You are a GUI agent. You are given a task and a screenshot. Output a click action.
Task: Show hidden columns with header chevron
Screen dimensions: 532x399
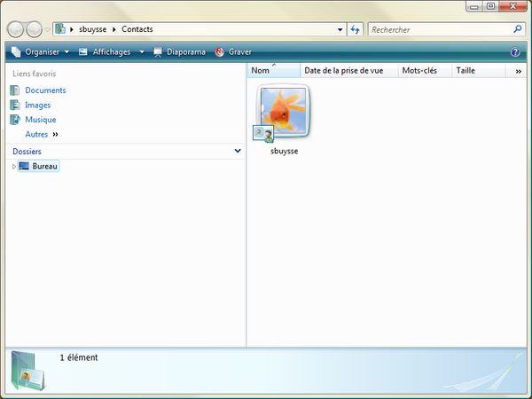click(x=519, y=70)
